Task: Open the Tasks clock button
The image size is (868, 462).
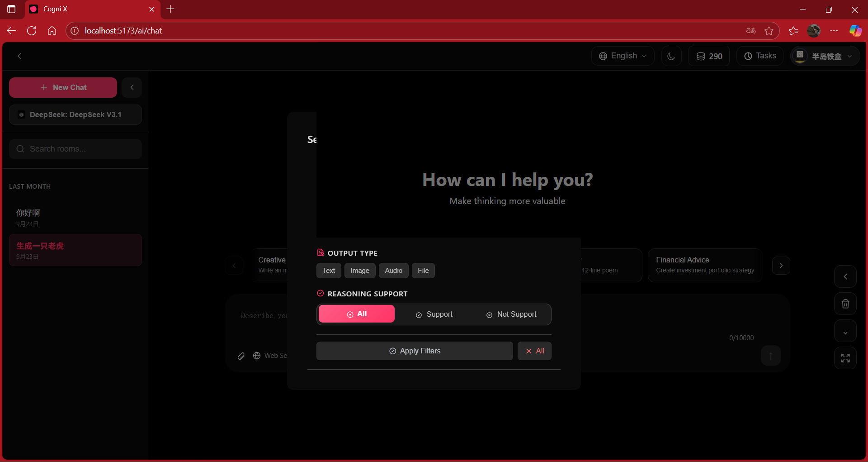Action: [760, 56]
